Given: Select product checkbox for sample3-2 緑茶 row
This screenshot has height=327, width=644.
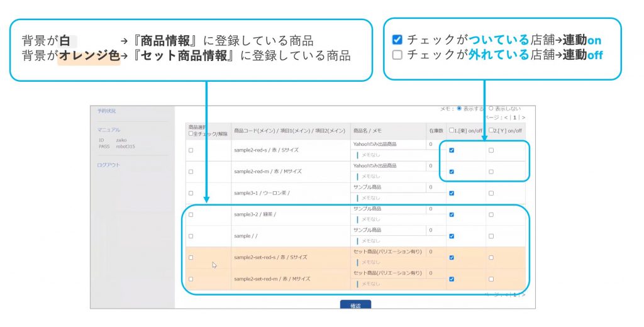Looking at the screenshot, I should tap(191, 214).
